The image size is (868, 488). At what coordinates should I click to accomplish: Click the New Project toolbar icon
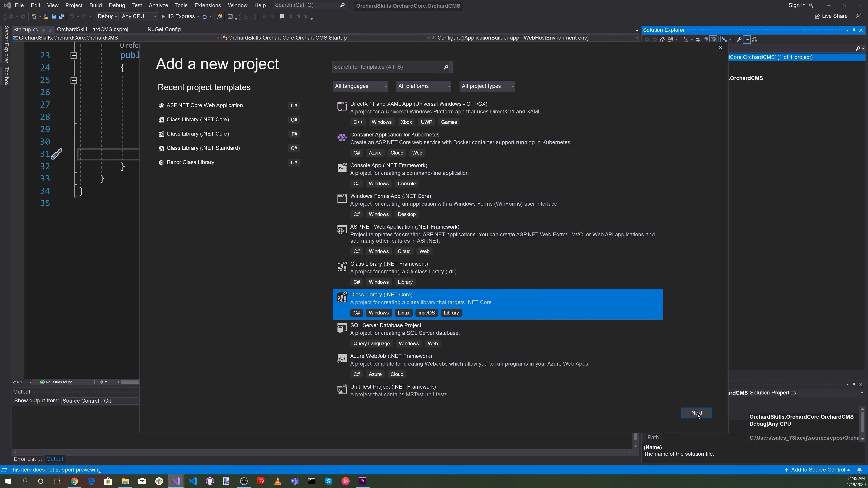coord(34,16)
